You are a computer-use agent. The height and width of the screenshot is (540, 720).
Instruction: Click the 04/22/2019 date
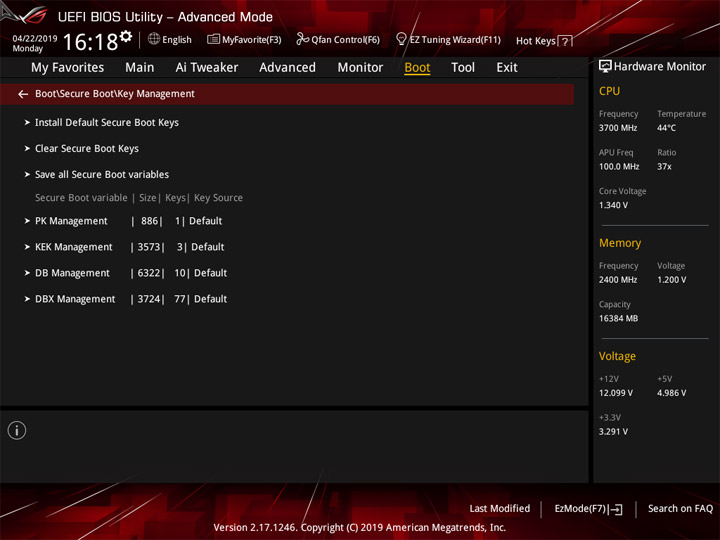point(35,39)
